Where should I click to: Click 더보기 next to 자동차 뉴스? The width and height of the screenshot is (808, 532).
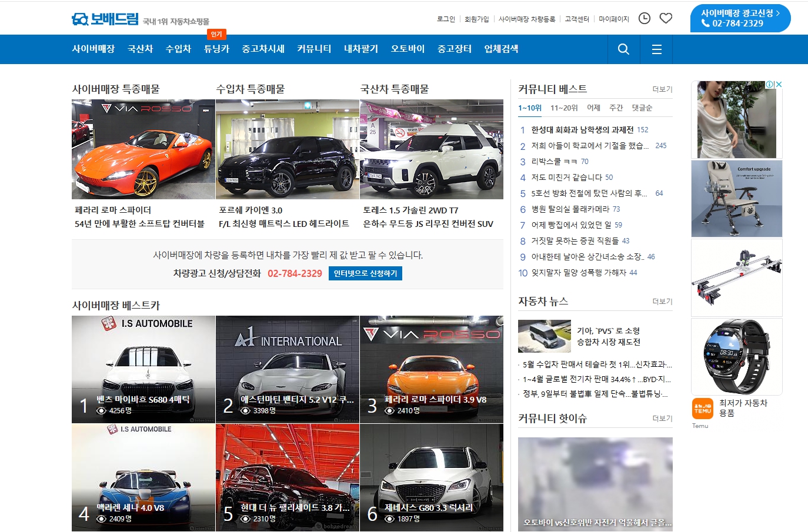tap(663, 302)
